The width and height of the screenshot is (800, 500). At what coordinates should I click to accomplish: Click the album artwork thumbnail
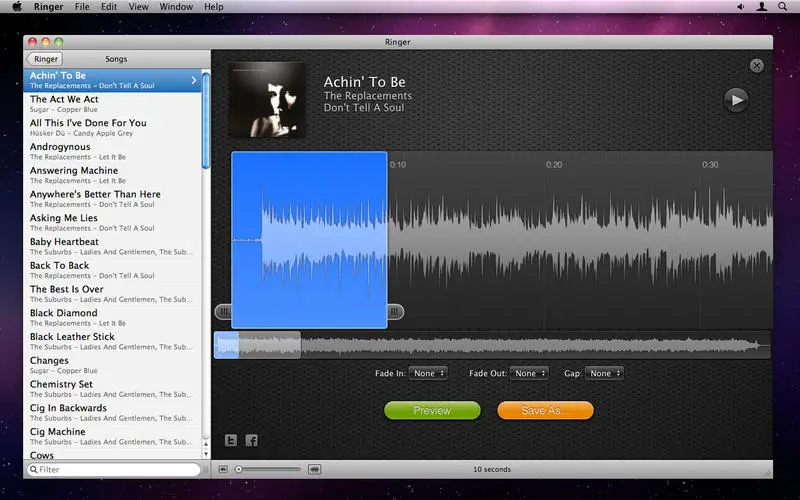(x=268, y=100)
